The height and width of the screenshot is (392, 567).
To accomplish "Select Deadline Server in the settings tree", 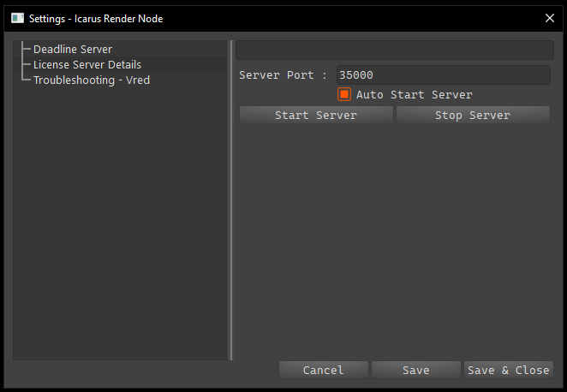I will (x=73, y=49).
